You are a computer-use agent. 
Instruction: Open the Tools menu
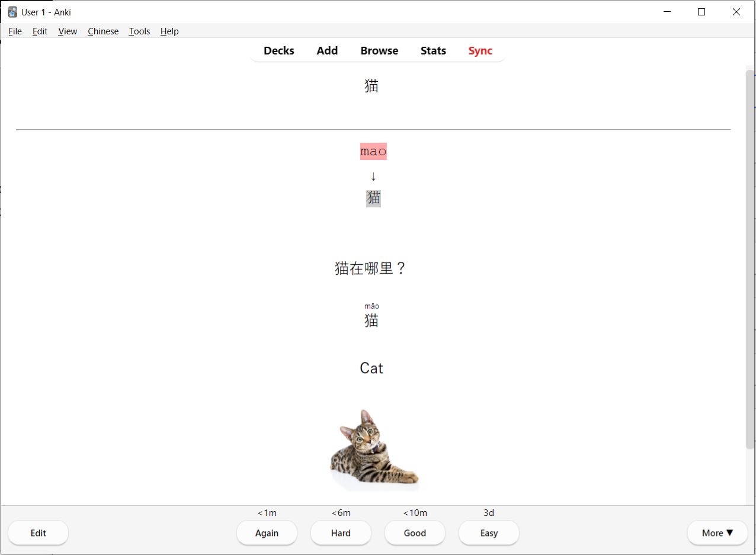139,31
